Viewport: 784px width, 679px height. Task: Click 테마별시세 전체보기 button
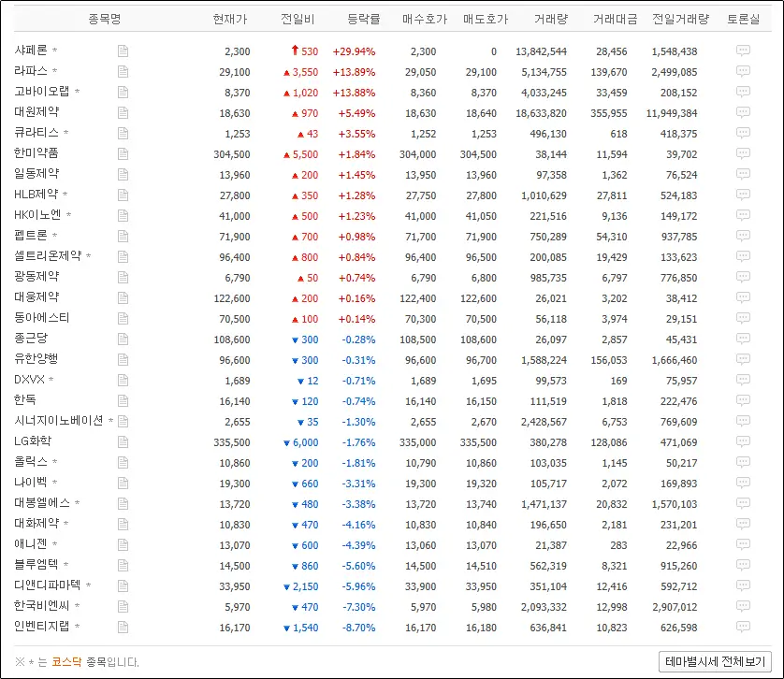715,661
